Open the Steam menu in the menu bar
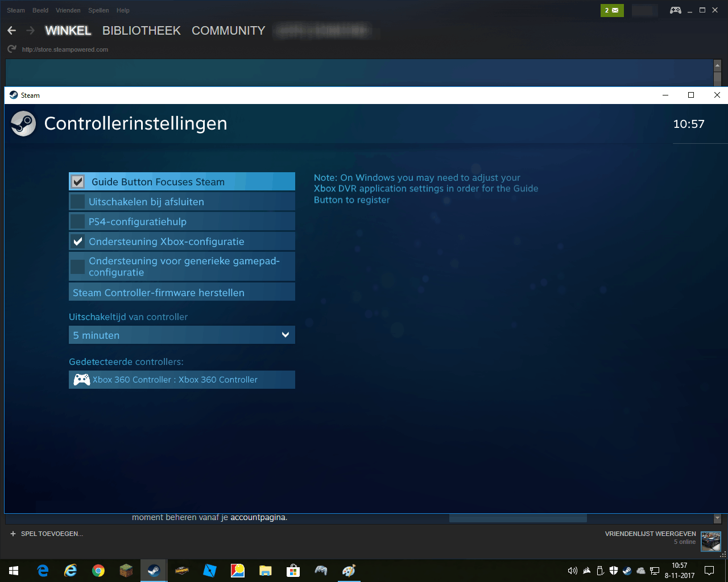 16,10
